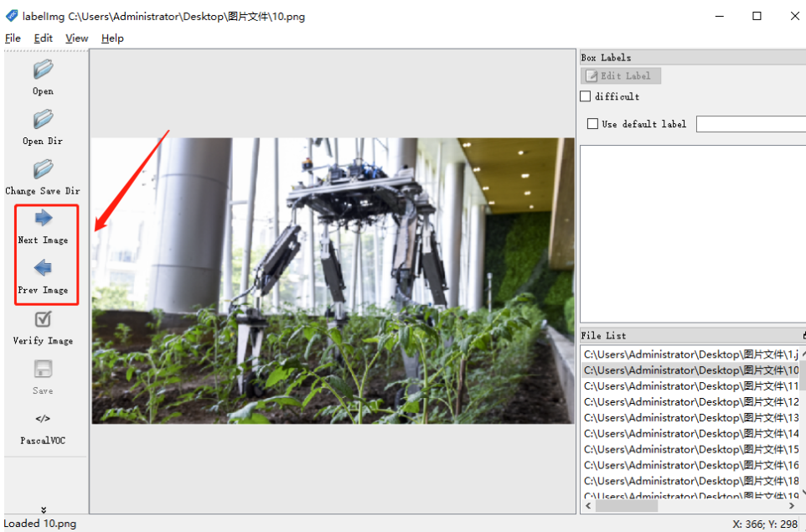Open the File menu
This screenshot has height=532, width=806.
point(13,38)
